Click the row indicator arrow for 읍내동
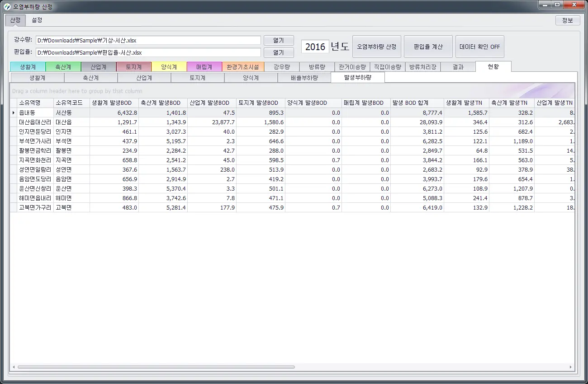The width and height of the screenshot is (588, 384). tap(14, 112)
